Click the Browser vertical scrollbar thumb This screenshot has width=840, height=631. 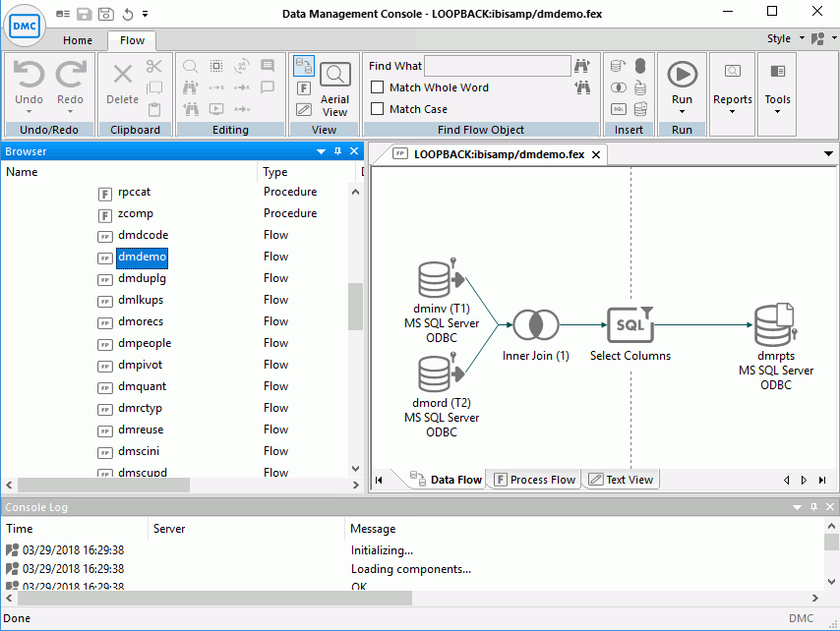[355, 307]
